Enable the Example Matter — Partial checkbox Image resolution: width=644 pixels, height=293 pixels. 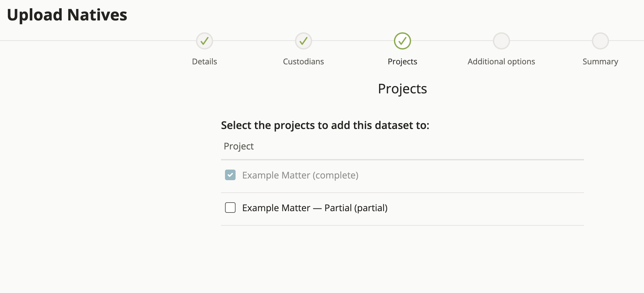click(230, 208)
